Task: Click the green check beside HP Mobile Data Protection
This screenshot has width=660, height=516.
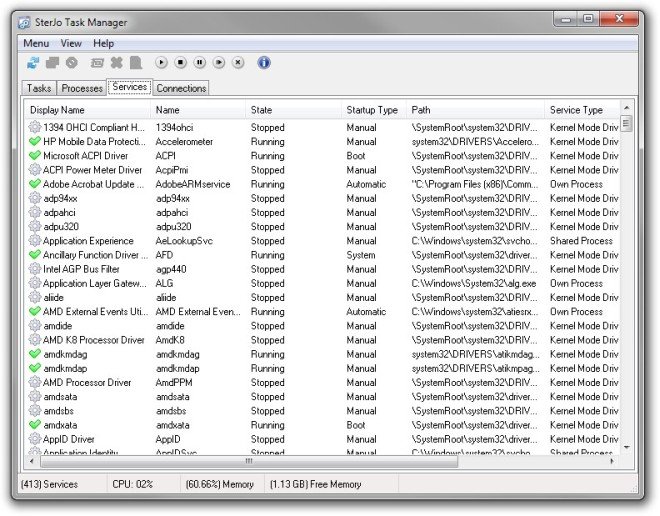Action: click(35, 141)
